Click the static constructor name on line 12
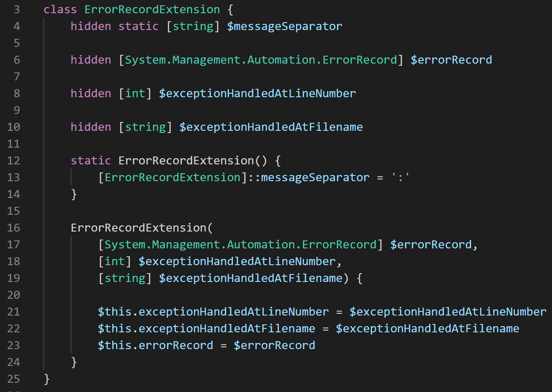Image resolution: width=552 pixels, height=392 pixels. click(186, 160)
